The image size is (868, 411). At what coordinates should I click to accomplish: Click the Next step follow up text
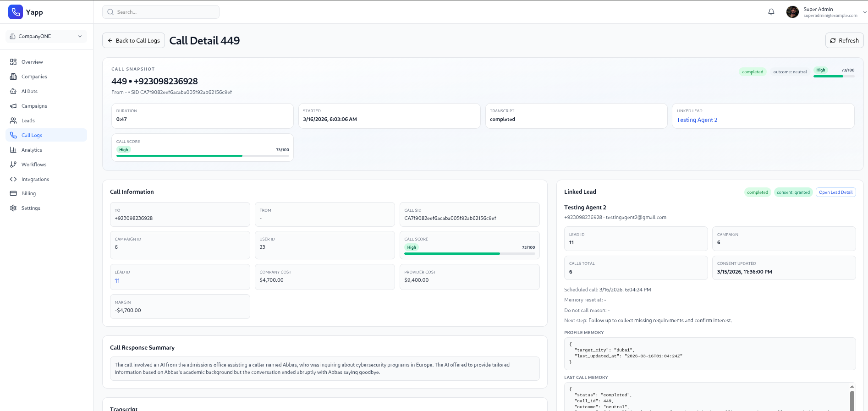coord(648,320)
